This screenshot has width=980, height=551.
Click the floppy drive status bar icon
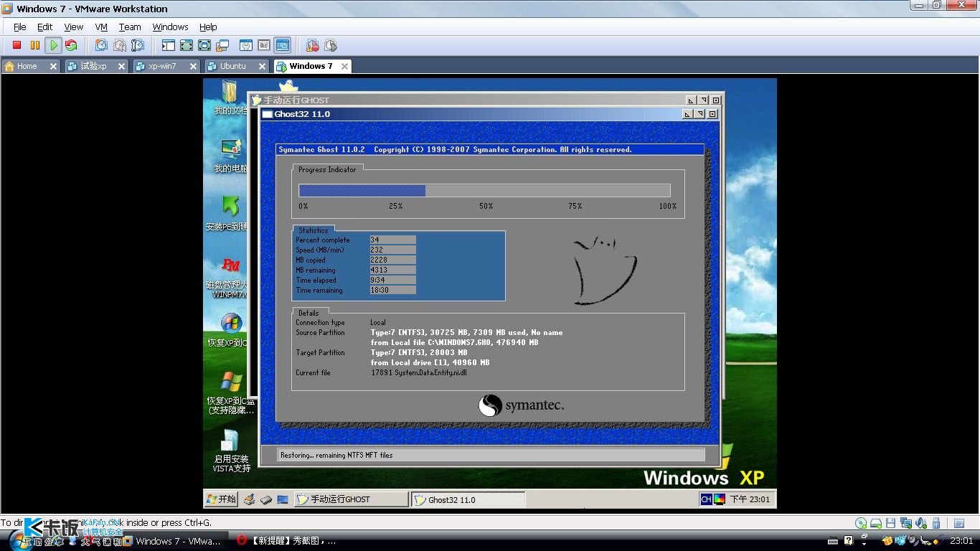point(890,523)
